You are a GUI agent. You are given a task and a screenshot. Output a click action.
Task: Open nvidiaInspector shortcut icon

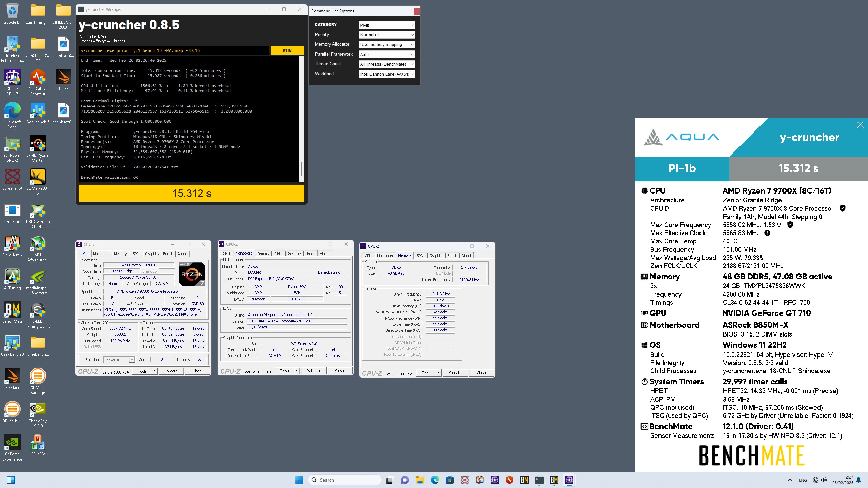[x=38, y=282]
